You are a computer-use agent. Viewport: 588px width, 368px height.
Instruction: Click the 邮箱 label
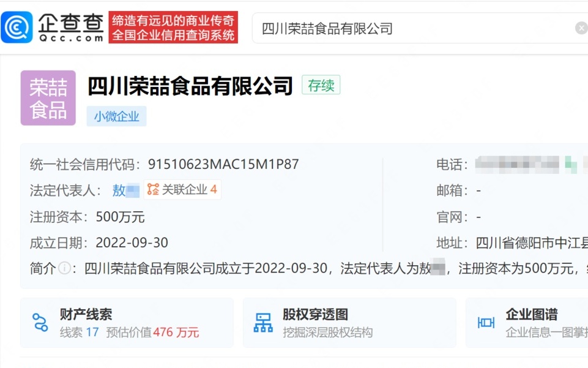[452, 190]
